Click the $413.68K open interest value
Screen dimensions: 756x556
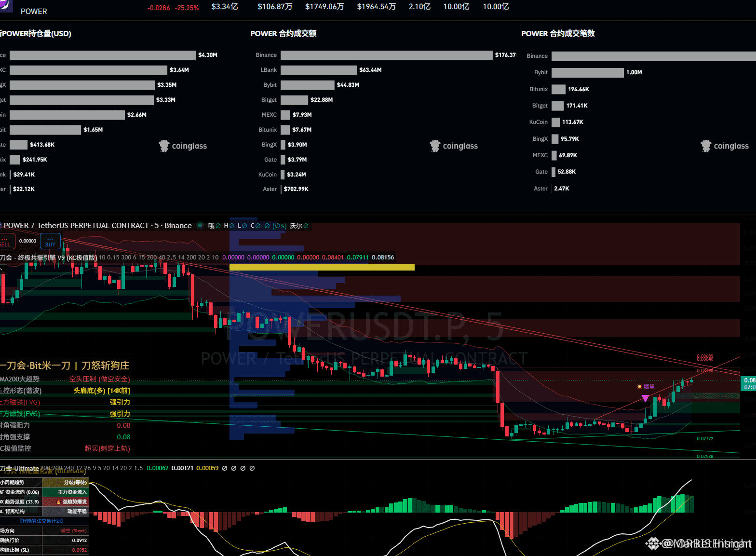click(x=42, y=145)
